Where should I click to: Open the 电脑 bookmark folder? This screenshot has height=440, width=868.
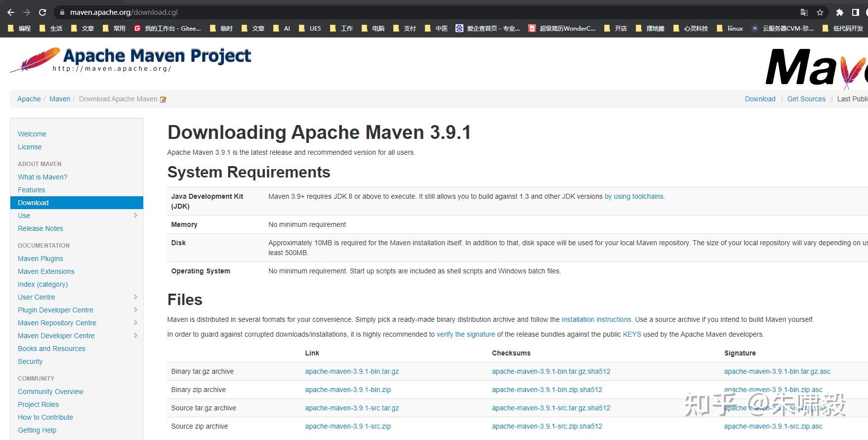pyautogui.click(x=373, y=29)
